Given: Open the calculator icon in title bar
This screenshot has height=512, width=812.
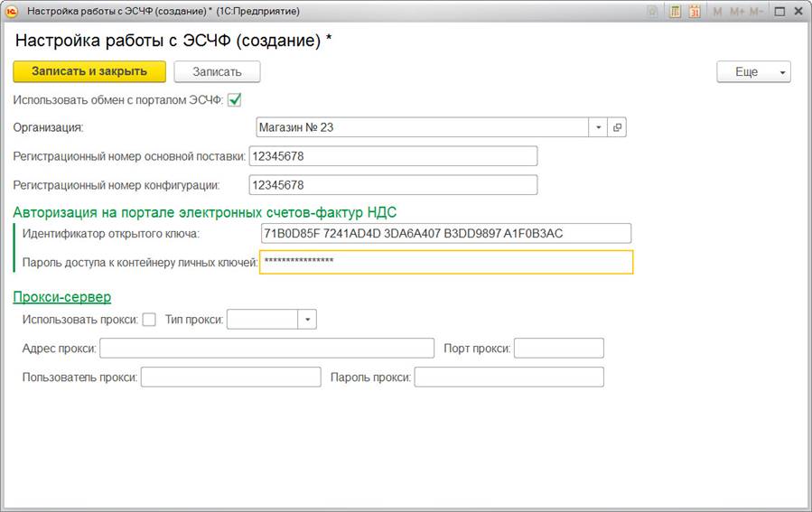Looking at the screenshot, I should pyautogui.click(x=675, y=12).
